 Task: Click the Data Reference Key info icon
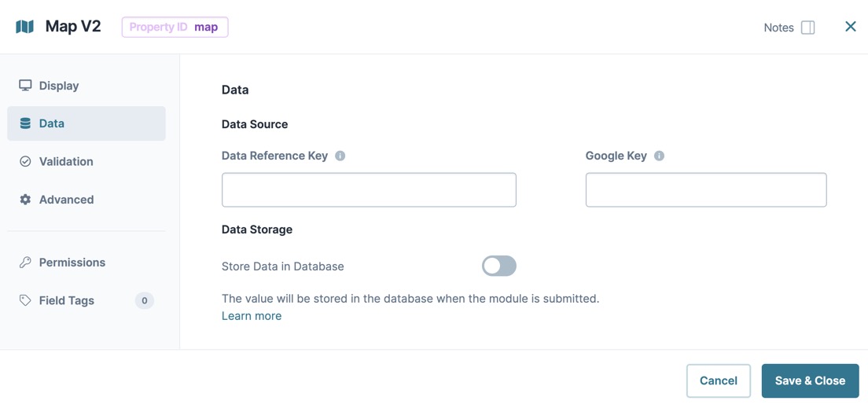pyautogui.click(x=340, y=156)
